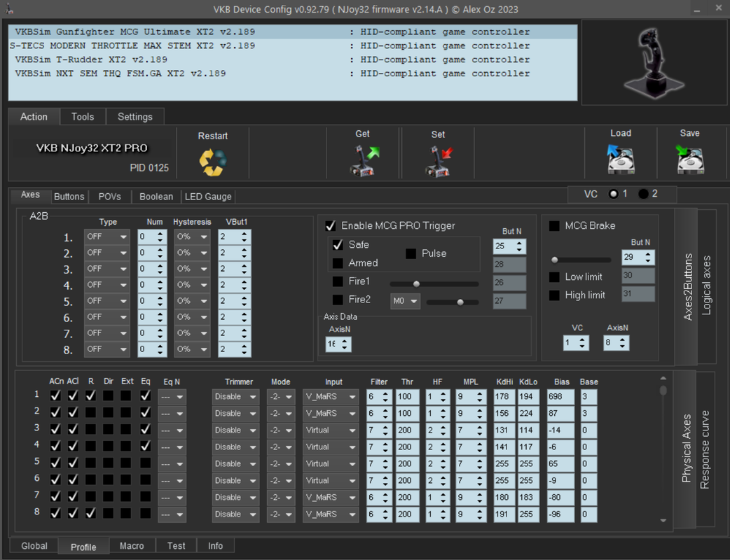730x560 pixels.
Task: Open axis 3 Input Virtual dropdown
Action: (x=331, y=430)
